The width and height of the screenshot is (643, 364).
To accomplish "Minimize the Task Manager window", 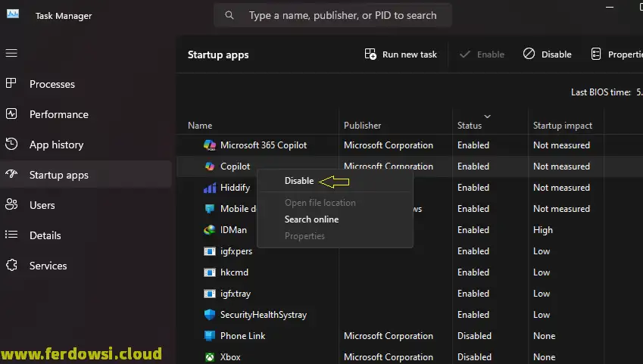I will [x=610, y=8].
